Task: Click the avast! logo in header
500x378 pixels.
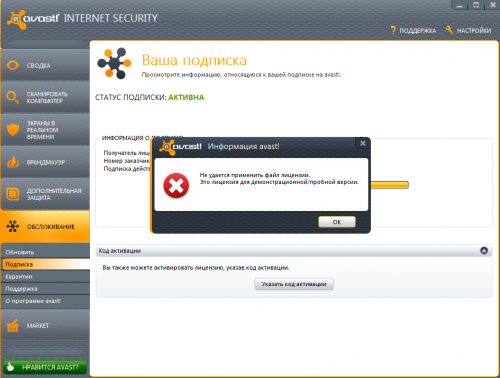Action: (x=33, y=19)
